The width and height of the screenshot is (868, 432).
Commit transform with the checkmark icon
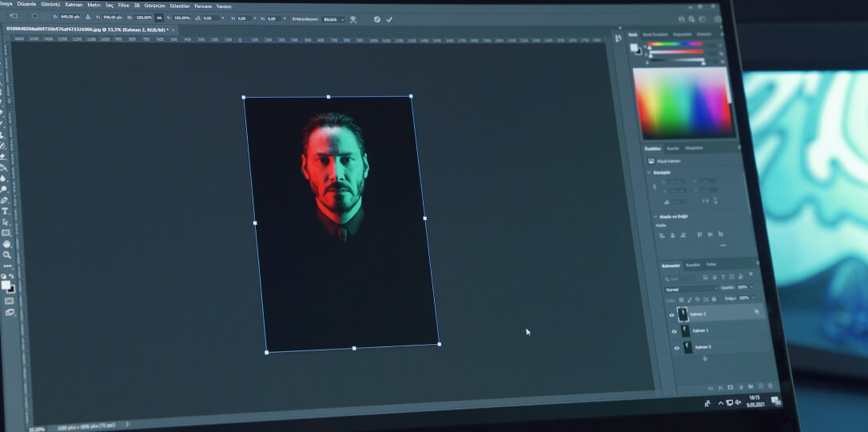click(x=389, y=19)
